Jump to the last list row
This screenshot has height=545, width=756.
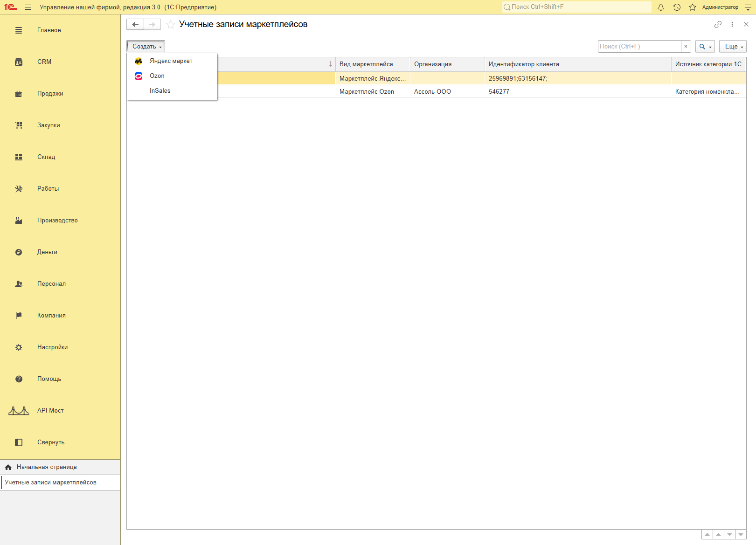[741, 535]
